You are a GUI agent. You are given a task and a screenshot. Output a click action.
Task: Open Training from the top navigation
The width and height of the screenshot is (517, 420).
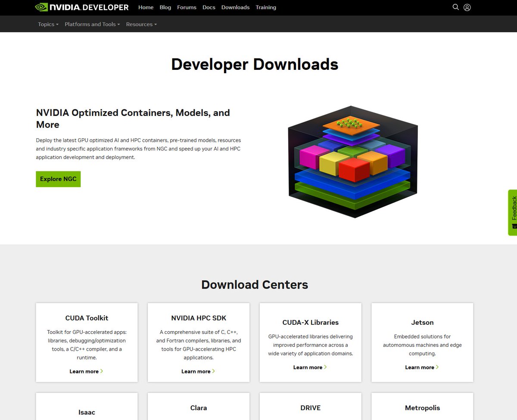point(266,7)
